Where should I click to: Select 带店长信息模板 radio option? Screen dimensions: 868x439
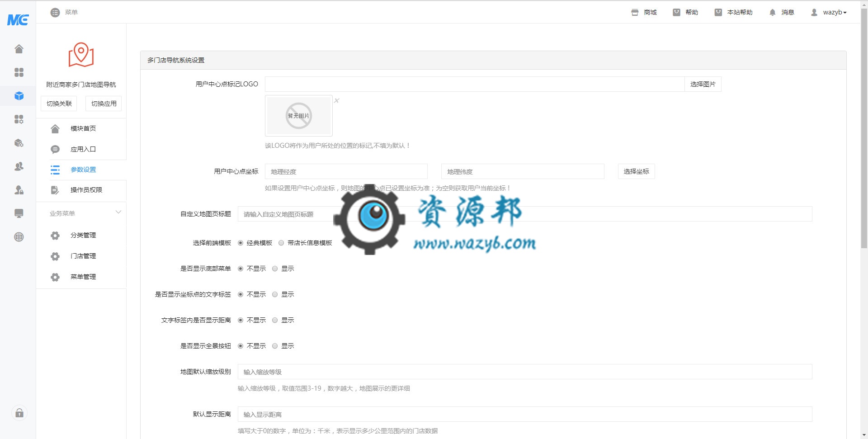(x=281, y=243)
